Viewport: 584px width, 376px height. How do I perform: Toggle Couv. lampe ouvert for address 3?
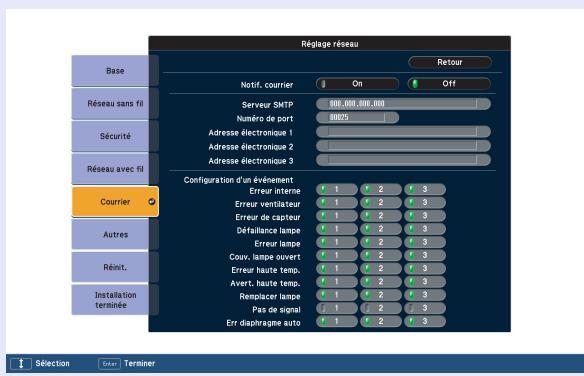pyautogui.click(x=425, y=255)
